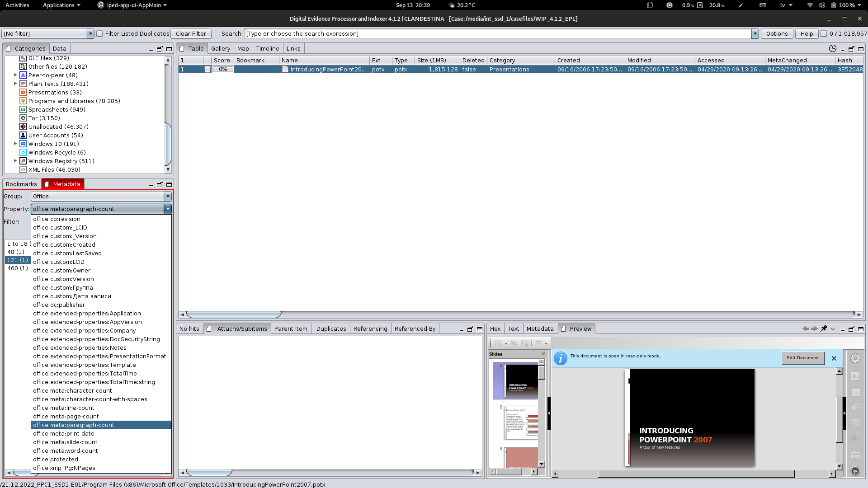Click the sidebar settings gear in the preview
The image size is (868, 488).
(x=855, y=358)
